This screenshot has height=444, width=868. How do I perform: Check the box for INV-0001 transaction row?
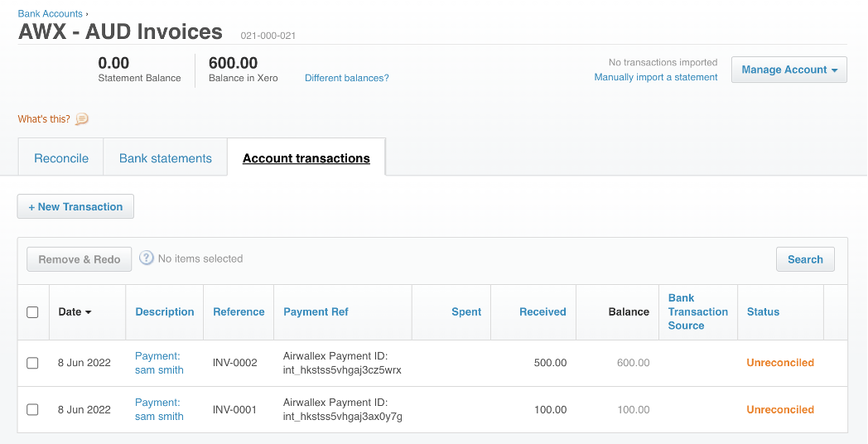pyautogui.click(x=32, y=409)
